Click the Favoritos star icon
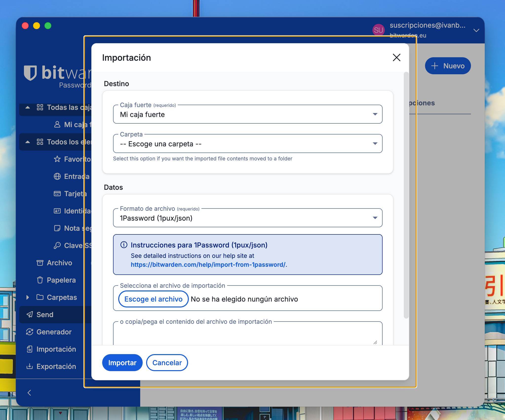This screenshot has width=505, height=420. (x=57, y=159)
